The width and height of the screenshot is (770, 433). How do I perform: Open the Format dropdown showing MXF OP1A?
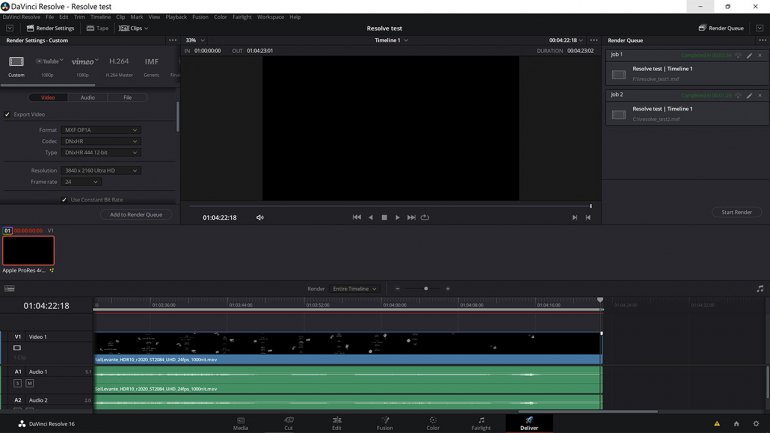101,130
